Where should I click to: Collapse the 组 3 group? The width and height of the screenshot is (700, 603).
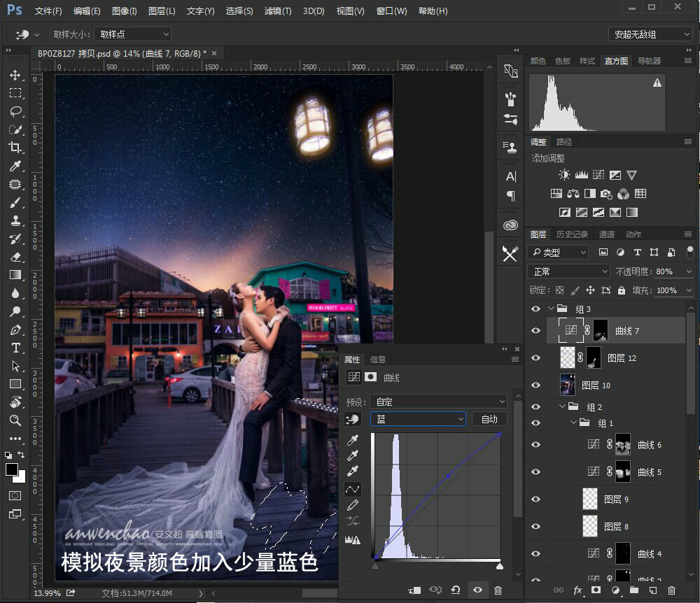pyautogui.click(x=551, y=308)
